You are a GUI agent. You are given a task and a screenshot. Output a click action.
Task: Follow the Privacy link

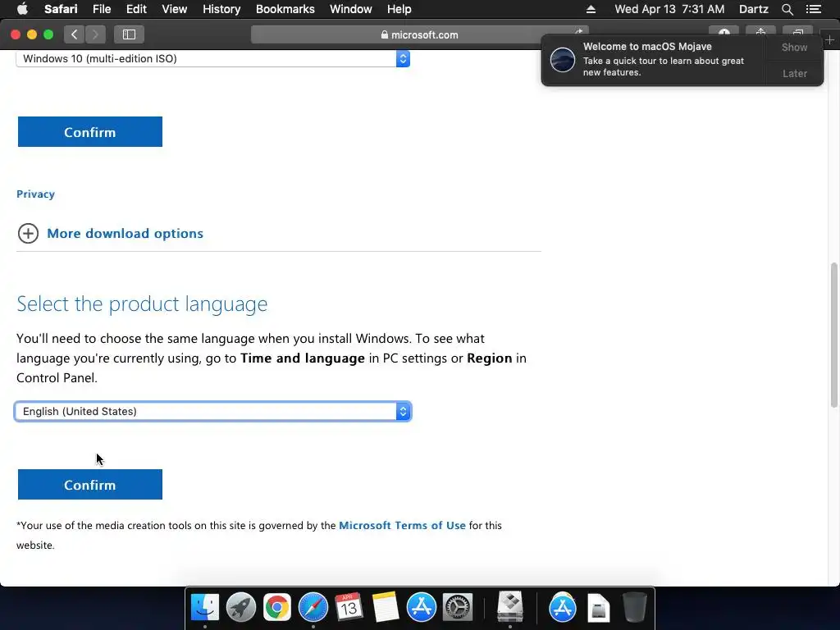[x=35, y=194]
